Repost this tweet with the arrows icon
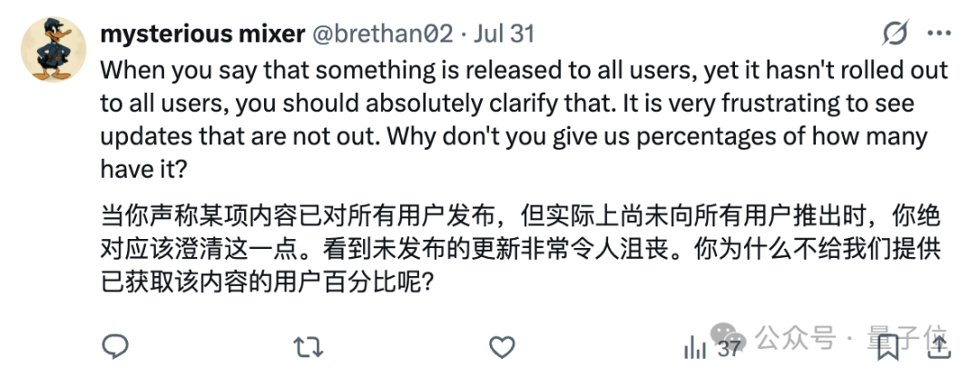The height and width of the screenshot is (377, 980). pyautogui.click(x=309, y=347)
